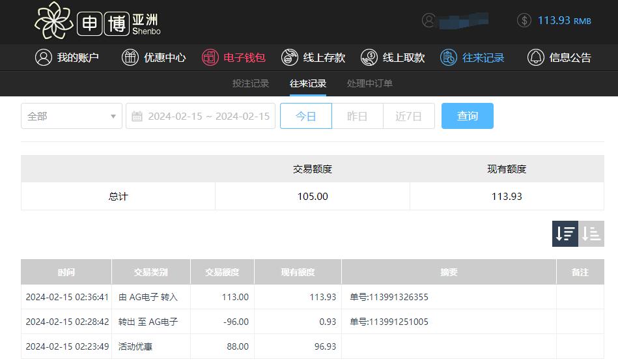Switch to 投注记录 sub-tab
Viewport: 618px width, 364px height.
pos(251,83)
